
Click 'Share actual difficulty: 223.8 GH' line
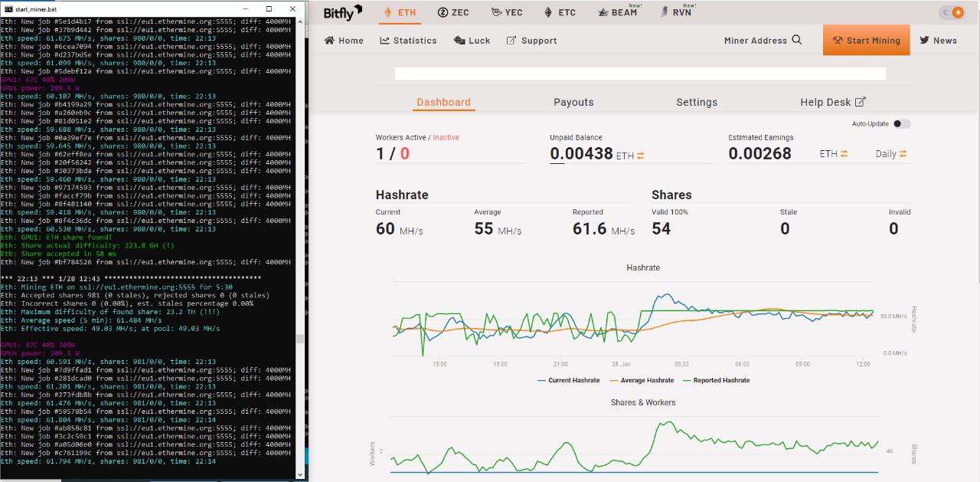coord(87,245)
